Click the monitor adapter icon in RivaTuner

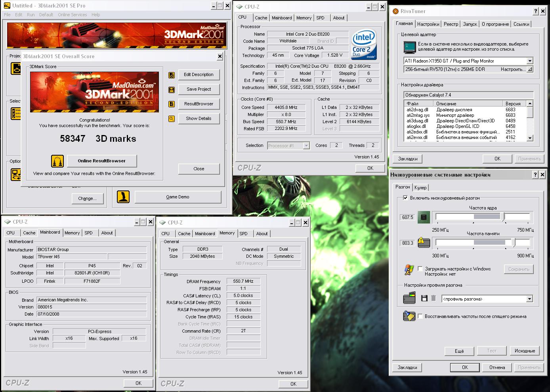409,47
